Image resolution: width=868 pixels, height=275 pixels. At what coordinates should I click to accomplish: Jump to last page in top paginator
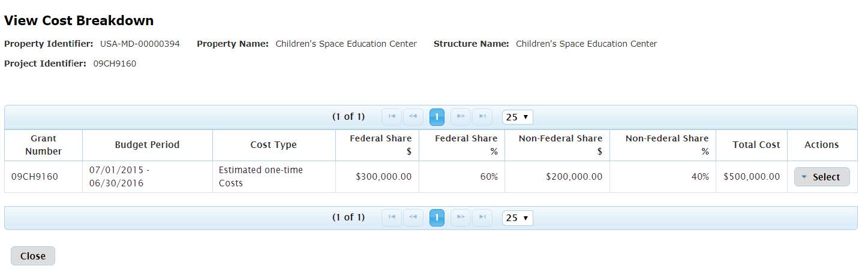tap(482, 117)
